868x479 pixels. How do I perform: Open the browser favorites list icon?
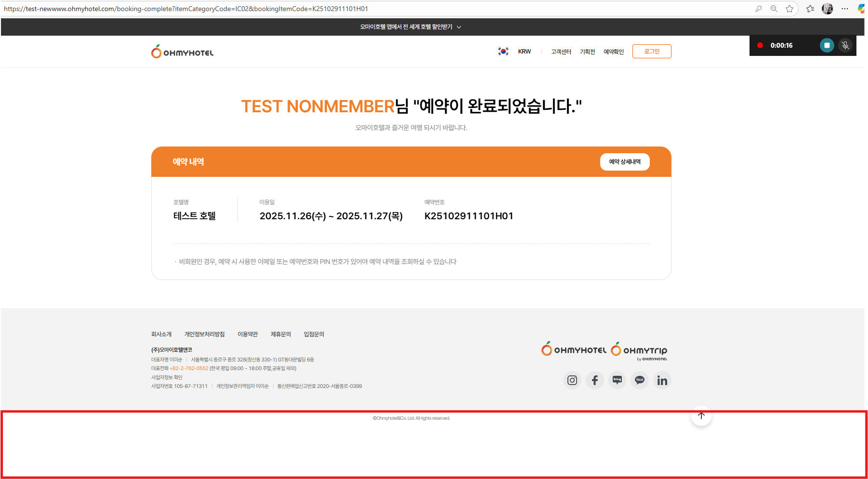[810, 9]
